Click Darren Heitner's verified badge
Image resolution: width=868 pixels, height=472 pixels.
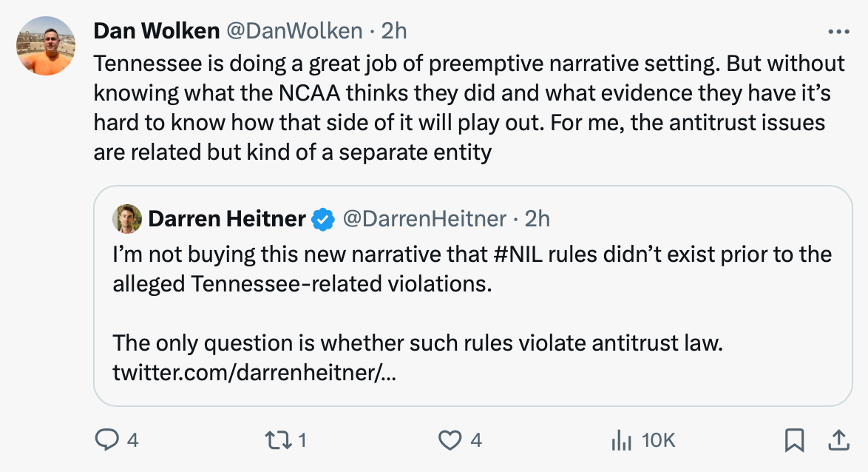click(322, 219)
